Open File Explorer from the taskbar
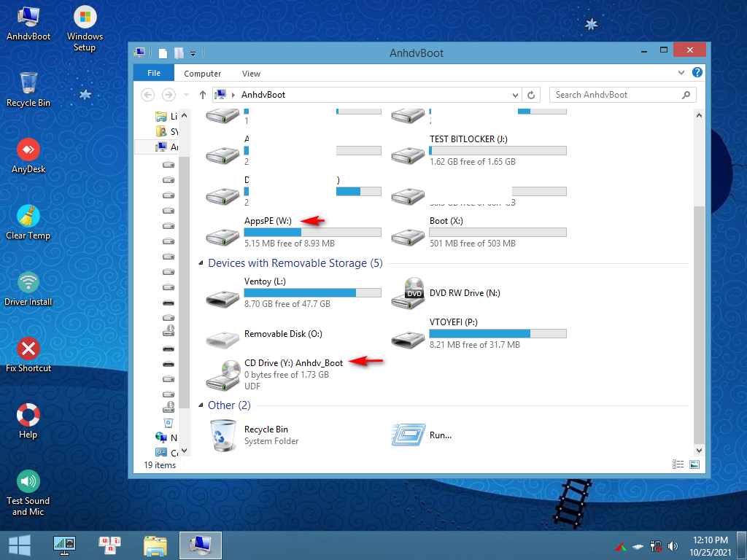 click(155, 545)
